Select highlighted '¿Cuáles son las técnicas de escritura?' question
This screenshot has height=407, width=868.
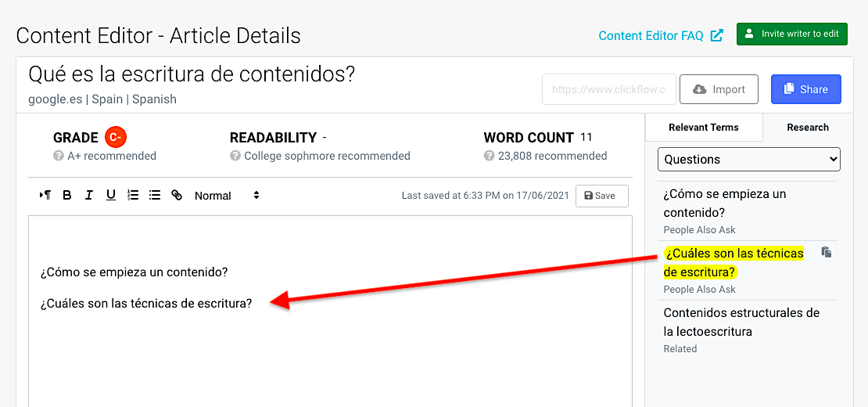click(x=733, y=262)
